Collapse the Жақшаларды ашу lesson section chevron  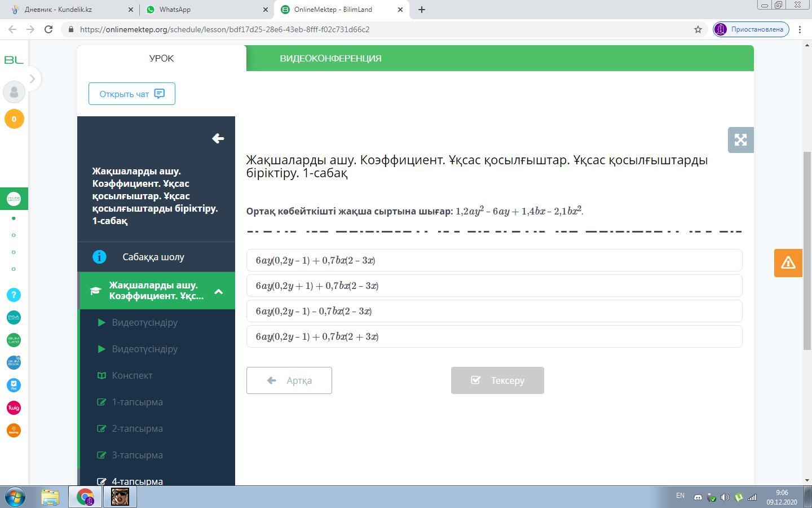pyautogui.click(x=219, y=291)
